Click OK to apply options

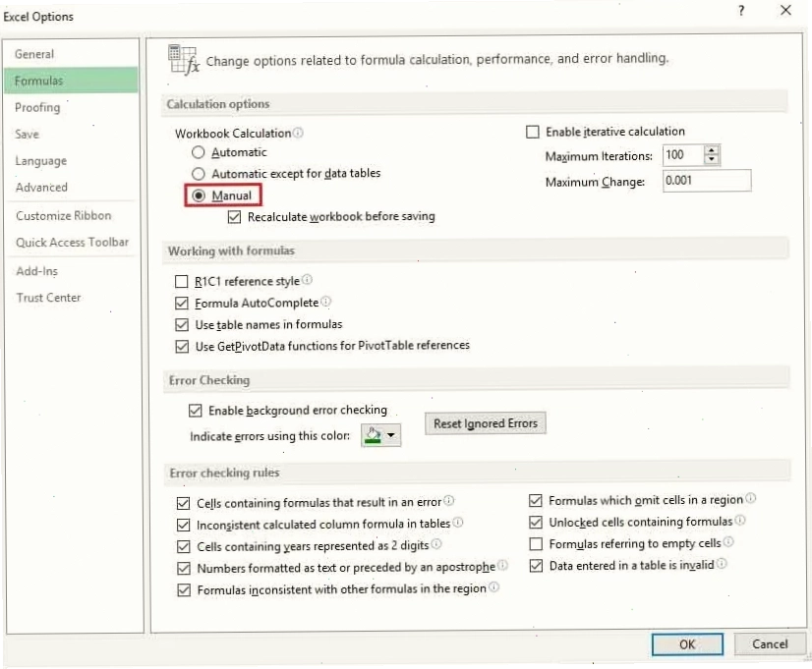[687, 644]
